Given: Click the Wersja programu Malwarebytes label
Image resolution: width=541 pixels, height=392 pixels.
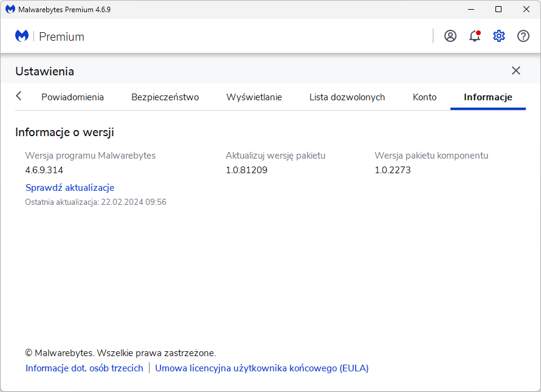Looking at the screenshot, I should point(91,156).
